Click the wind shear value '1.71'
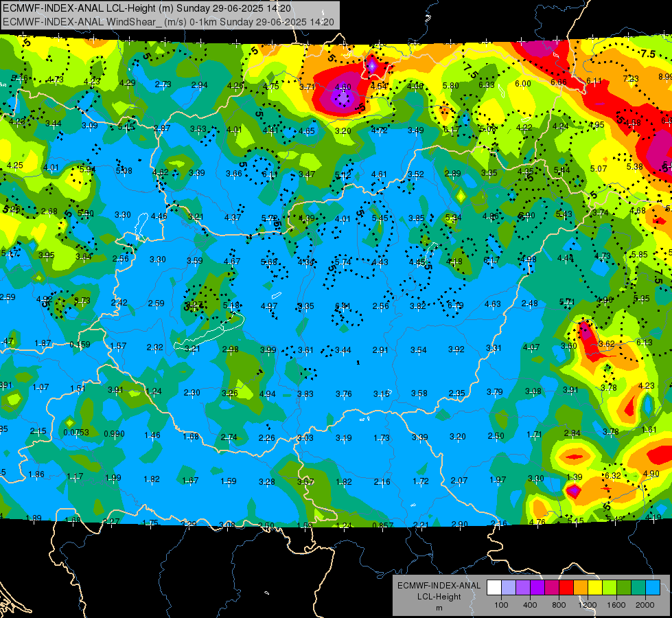 click(534, 435)
